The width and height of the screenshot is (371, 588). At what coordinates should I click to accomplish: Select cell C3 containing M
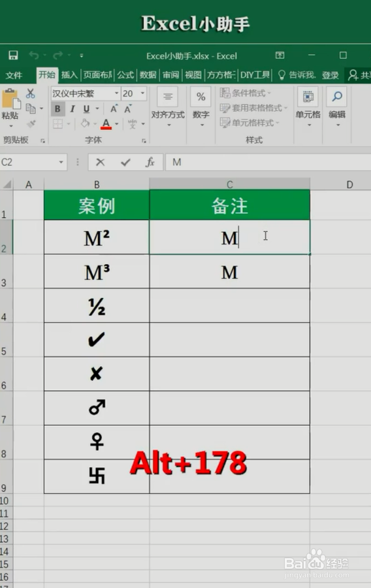(230, 272)
